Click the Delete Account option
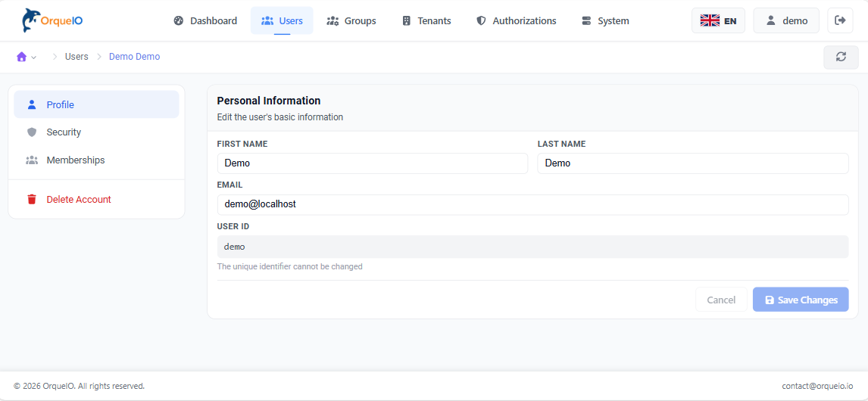The width and height of the screenshot is (868, 401). pos(96,199)
